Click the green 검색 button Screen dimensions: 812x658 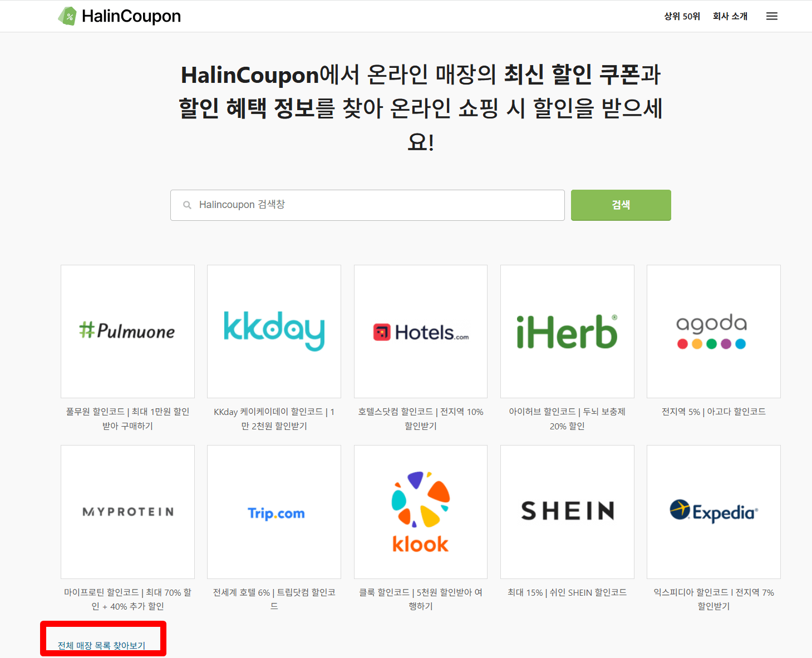point(621,205)
